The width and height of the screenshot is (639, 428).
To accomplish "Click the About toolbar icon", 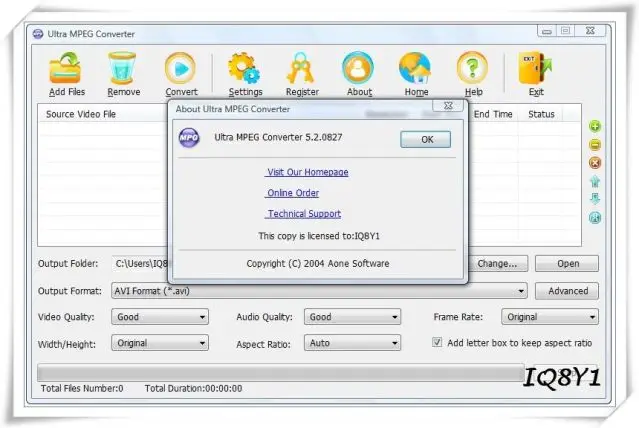I will [x=358, y=68].
